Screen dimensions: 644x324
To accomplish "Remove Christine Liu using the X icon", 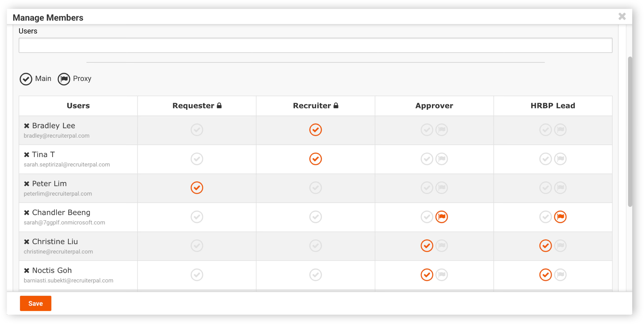I will pos(27,242).
